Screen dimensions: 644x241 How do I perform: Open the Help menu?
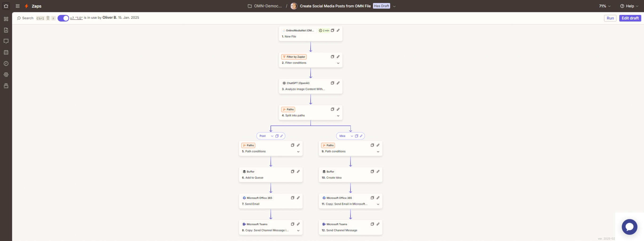click(629, 6)
